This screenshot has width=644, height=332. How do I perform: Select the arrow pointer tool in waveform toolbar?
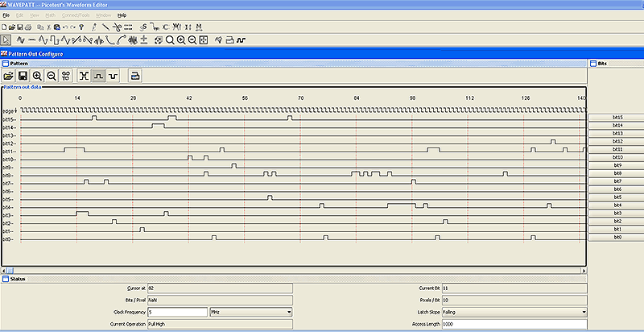[6, 39]
